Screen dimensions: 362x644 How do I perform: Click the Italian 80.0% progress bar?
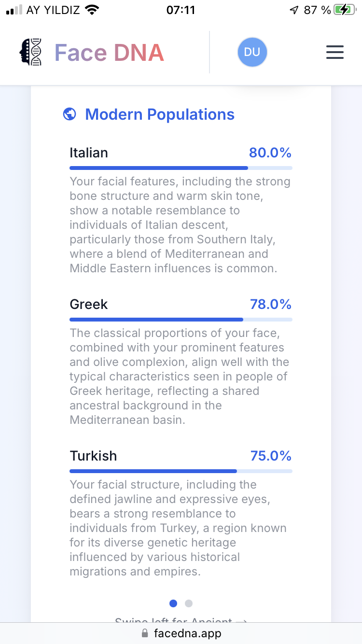point(181,168)
